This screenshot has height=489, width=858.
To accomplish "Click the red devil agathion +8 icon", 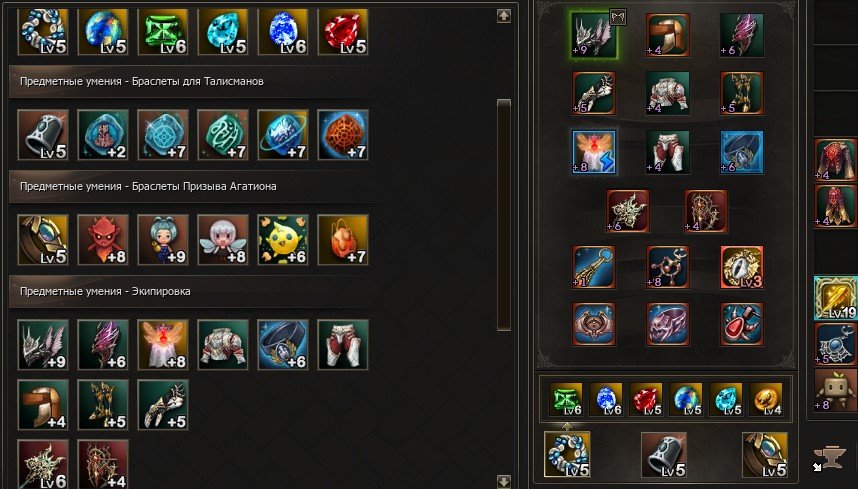I will pyautogui.click(x=103, y=240).
